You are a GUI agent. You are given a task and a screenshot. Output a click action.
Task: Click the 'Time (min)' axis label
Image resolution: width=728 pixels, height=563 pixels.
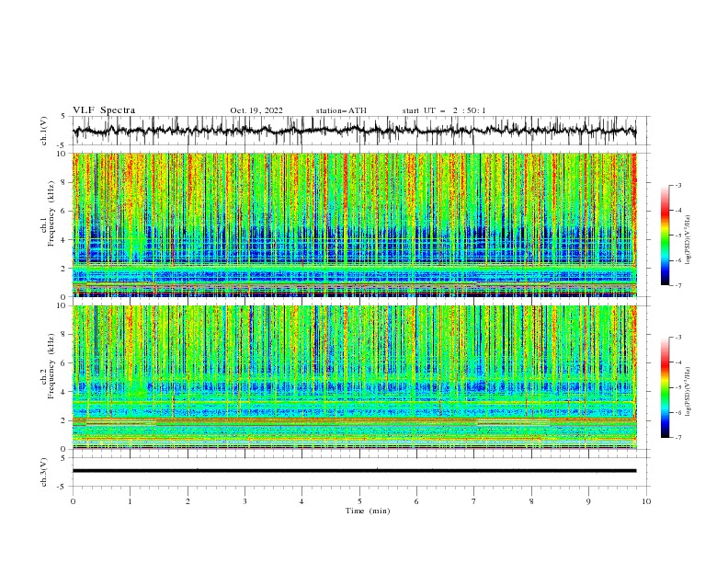[x=368, y=511]
